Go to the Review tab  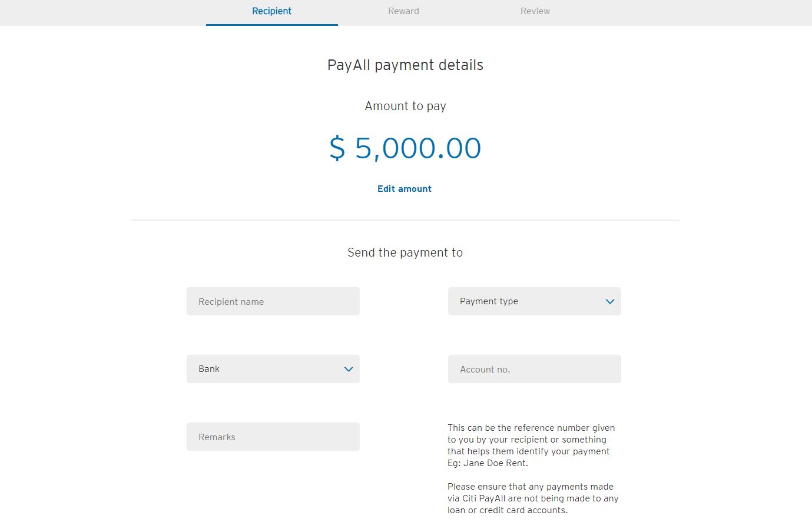pyautogui.click(x=535, y=11)
